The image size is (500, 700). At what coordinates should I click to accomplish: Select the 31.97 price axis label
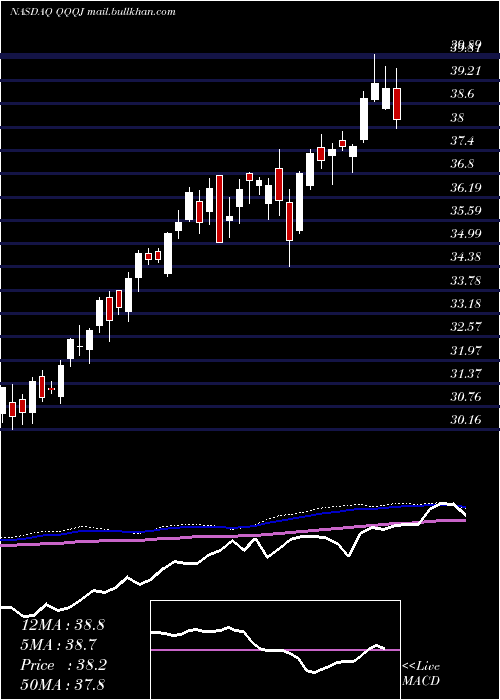[x=465, y=350]
